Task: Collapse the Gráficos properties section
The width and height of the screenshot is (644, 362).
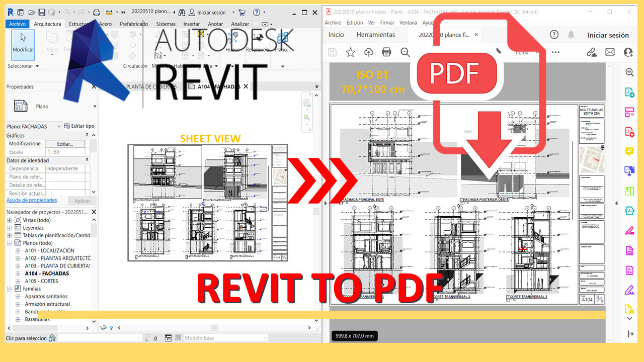Action: (x=87, y=135)
